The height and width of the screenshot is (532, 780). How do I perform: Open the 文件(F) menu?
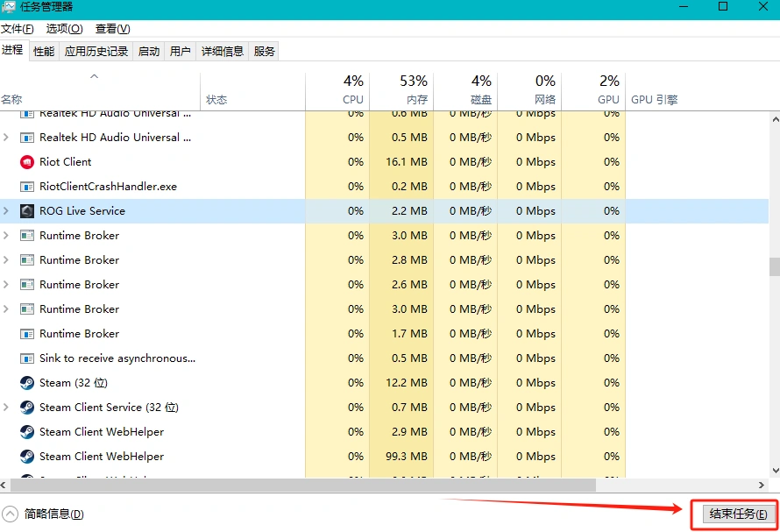(18, 29)
